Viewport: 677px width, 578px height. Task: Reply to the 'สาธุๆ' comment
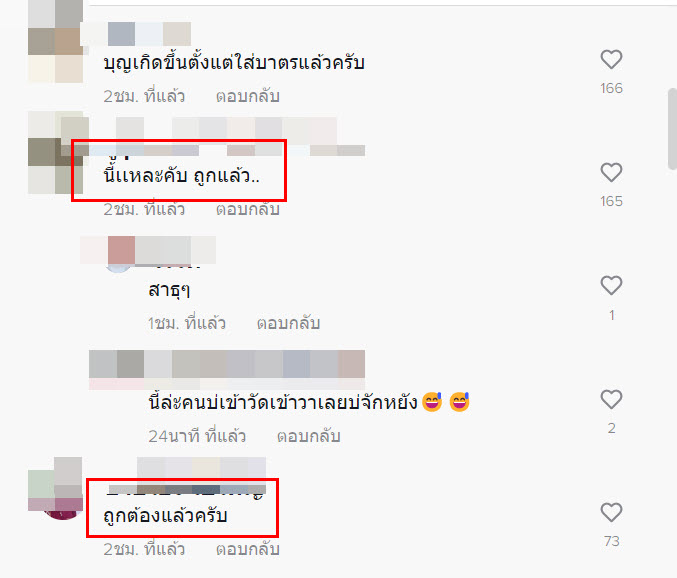point(288,323)
